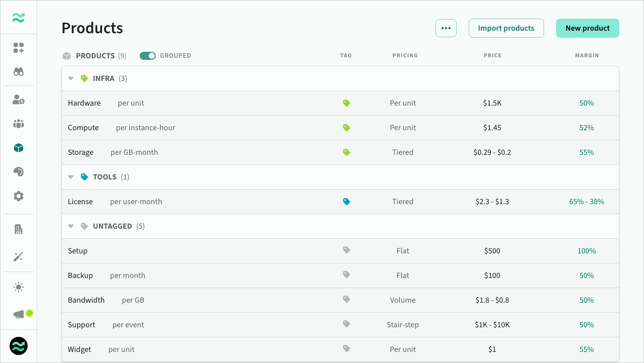This screenshot has width=644, height=363.
Task: Collapse the UNTAGGED group
Action: (x=71, y=226)
